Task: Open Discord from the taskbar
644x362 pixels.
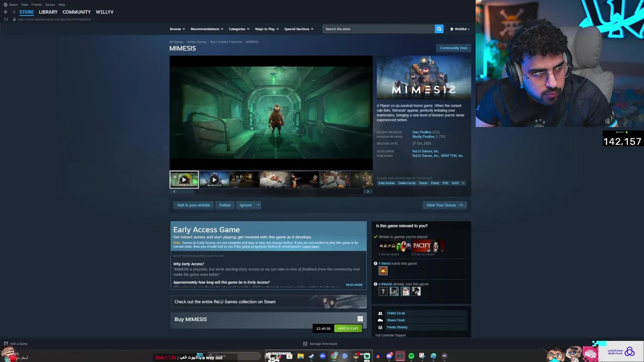Action: coord(389,356)
